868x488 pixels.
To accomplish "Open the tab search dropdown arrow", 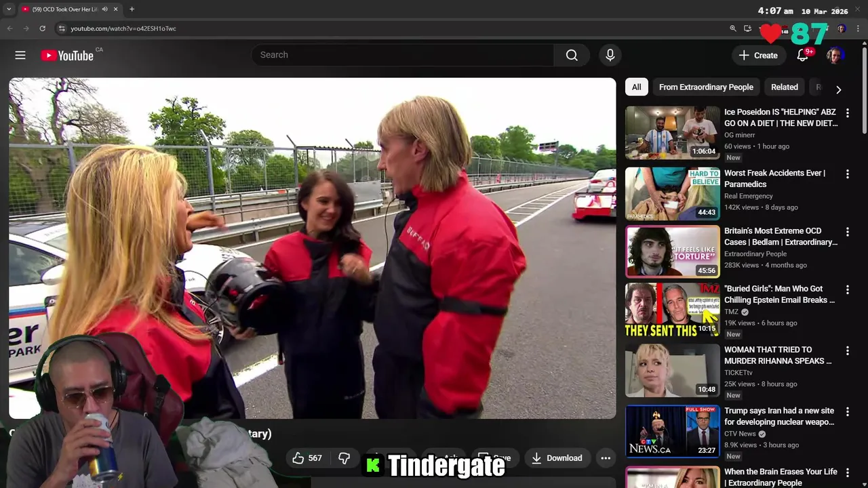I will pos(9,9).
